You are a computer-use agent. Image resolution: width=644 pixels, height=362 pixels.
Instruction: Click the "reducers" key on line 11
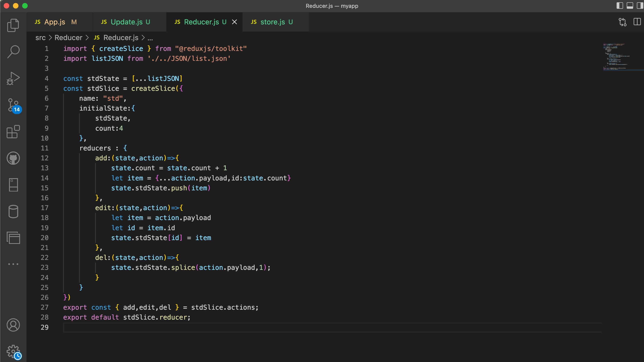[95, 148]
